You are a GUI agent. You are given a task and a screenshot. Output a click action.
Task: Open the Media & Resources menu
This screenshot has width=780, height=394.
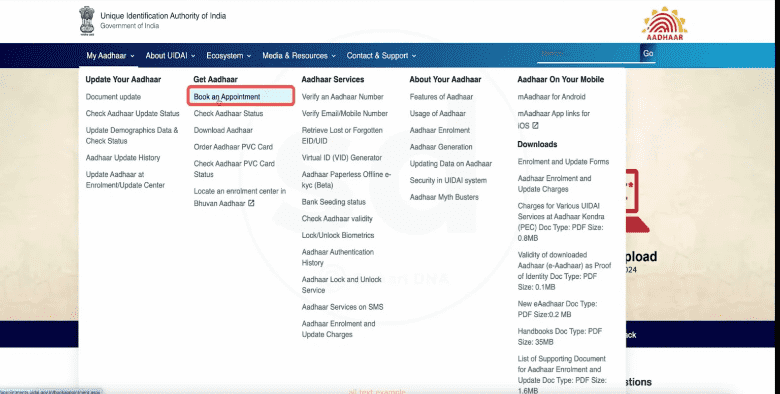coord(299,56)
